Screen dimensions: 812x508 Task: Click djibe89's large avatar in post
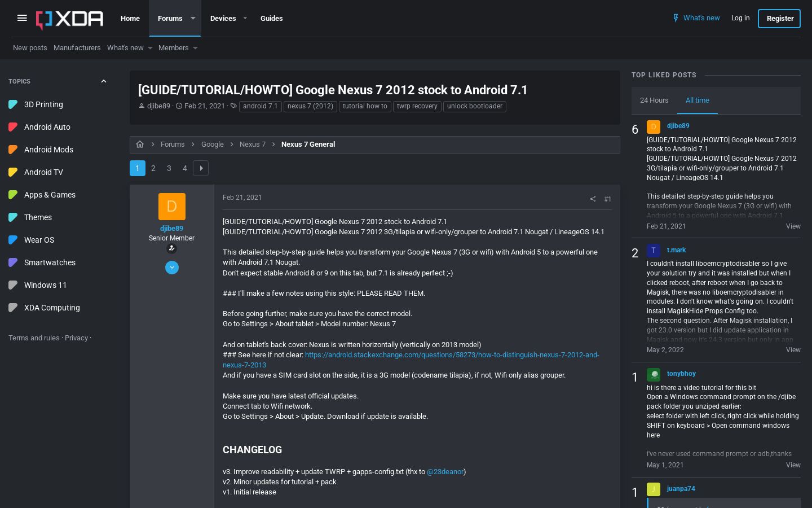pos(172,207)
